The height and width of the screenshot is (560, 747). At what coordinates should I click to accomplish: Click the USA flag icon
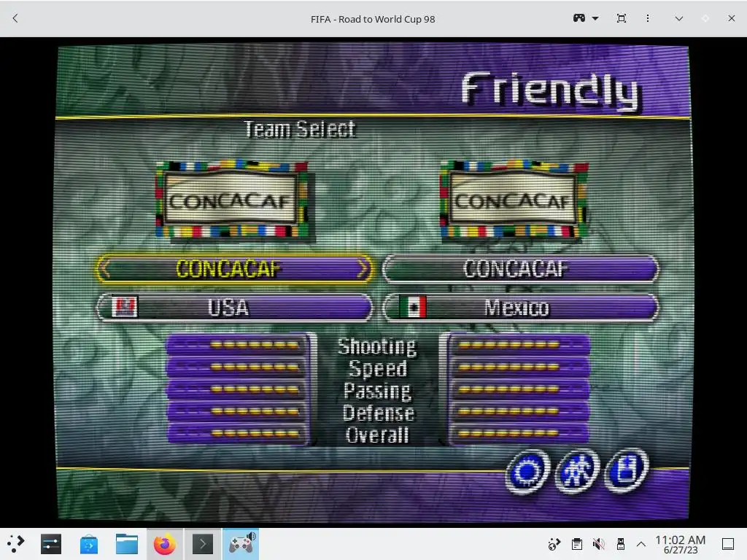124,307
